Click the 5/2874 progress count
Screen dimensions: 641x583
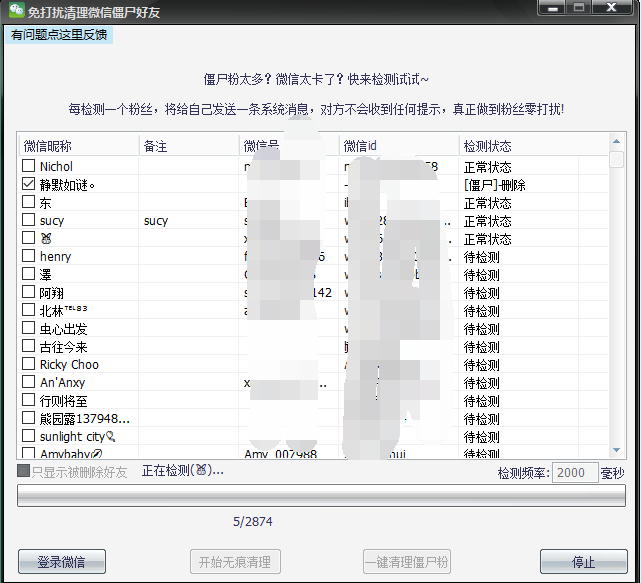[x=253, y=521]
